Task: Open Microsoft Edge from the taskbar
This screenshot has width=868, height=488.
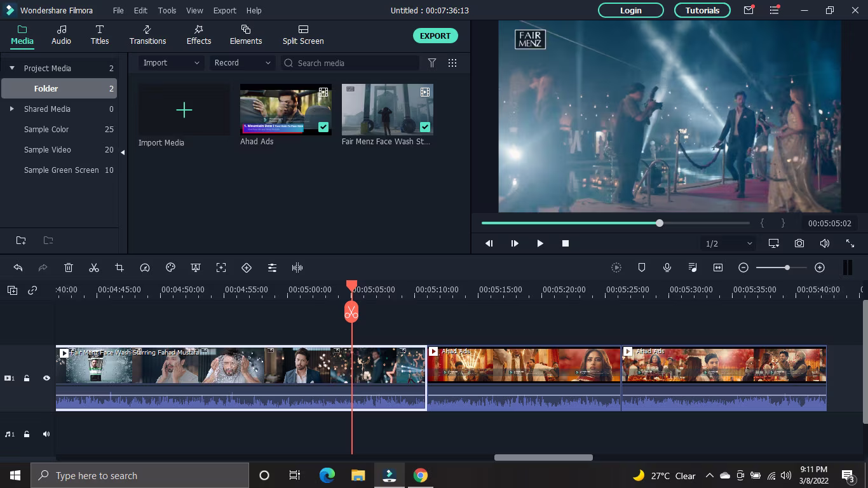Action: coord(327,475)
